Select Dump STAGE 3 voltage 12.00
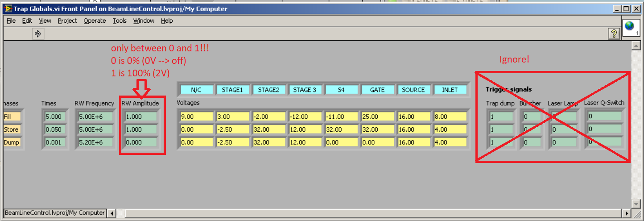Image resolution: width=644 pixels, height=221 pixels. pyautogui.click(x=305, y=142)
